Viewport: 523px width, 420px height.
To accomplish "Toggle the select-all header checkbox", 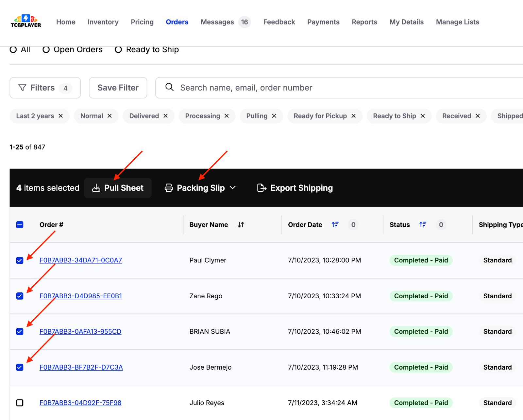I will point(20,225).
